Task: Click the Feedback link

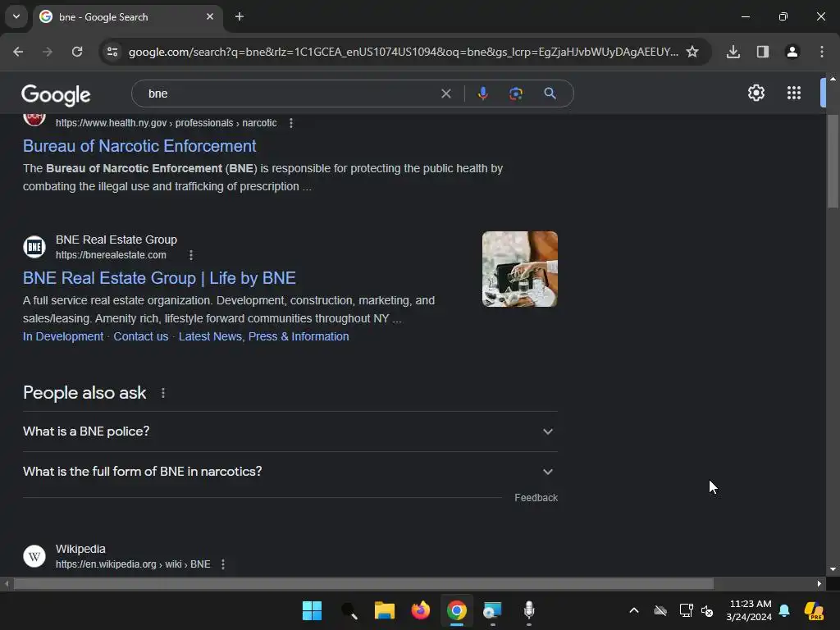Action: [536, 498]
